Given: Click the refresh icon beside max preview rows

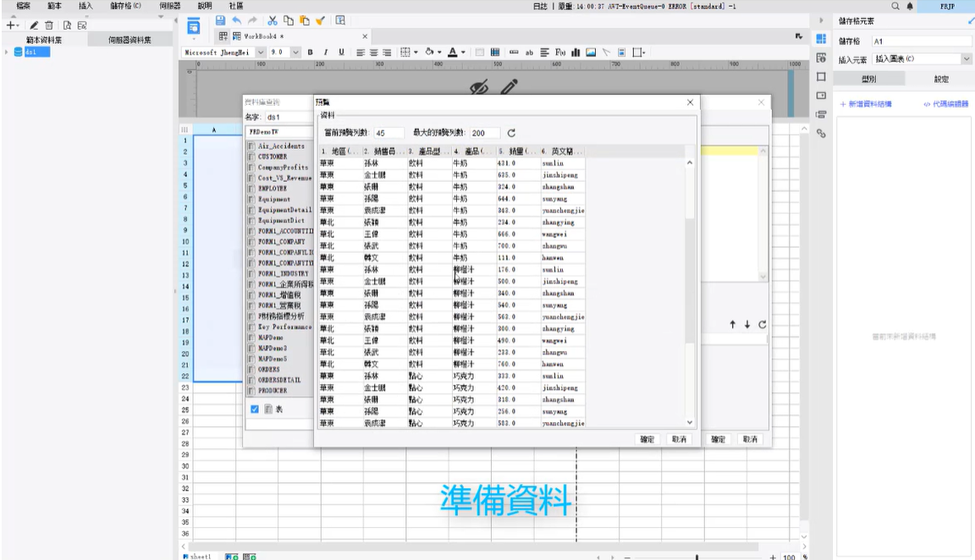Looking at the screenshot, I should coord(511,133).
